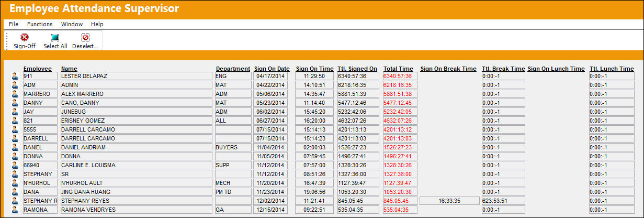This screenshot has width=644, height=218.
Task: Sort by the Employee column header
Action: [38, 69]
